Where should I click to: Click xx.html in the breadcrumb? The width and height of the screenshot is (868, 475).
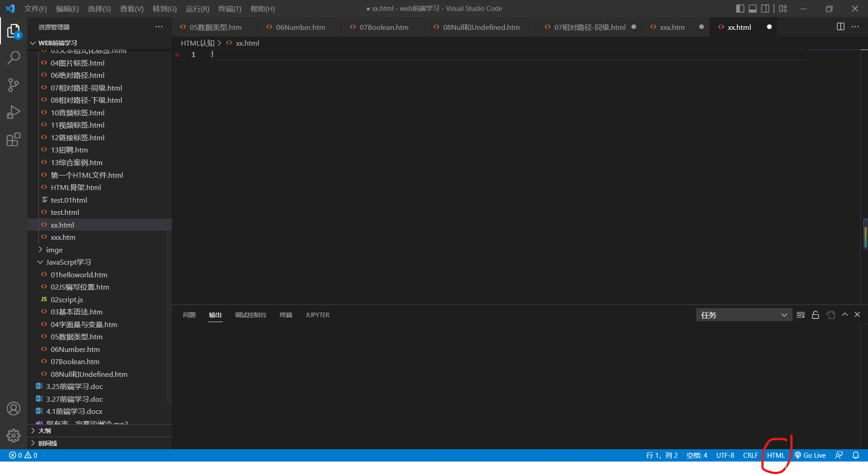tap(247, 43)
